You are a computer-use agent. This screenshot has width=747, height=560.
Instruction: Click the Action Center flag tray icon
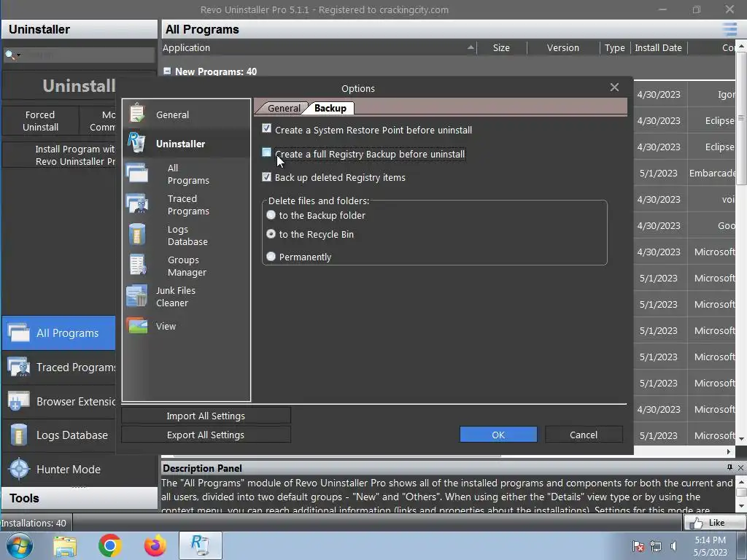click(x=638, y=546)
